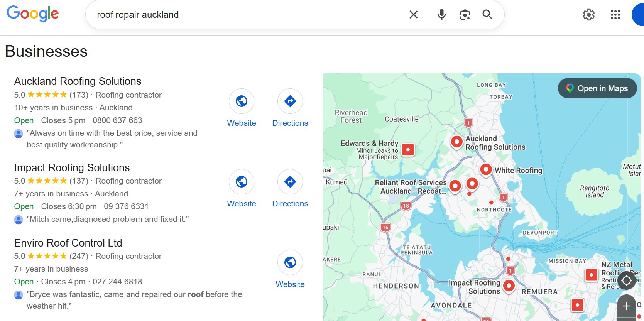Open the Google apps grid icon
644x321 pixels.
pos(615,15)
